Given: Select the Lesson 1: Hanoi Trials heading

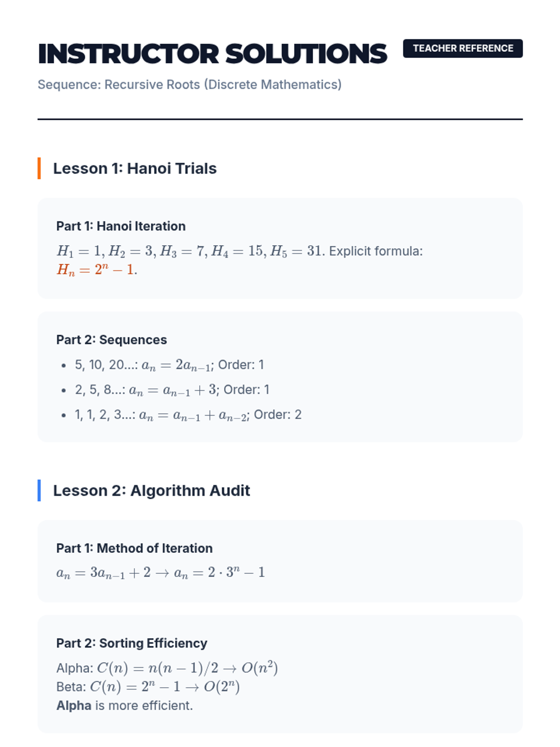Looking at the screenshot, I should (134, 168).
